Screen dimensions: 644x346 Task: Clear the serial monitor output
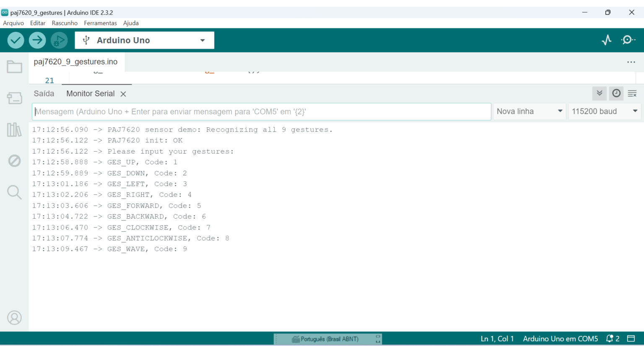pos(632,93)
